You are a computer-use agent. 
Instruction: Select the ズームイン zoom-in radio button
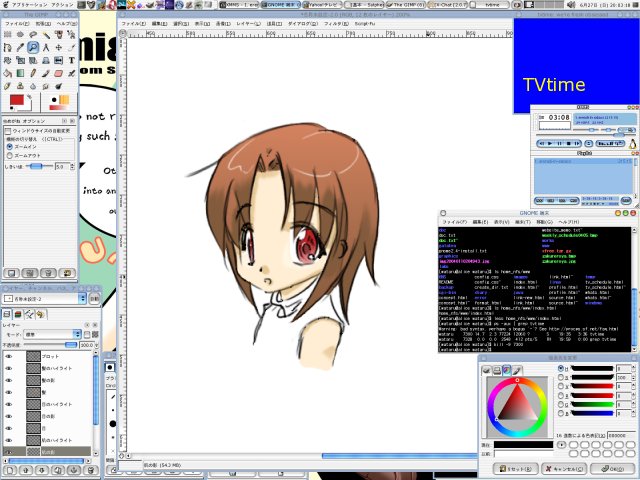10,147
